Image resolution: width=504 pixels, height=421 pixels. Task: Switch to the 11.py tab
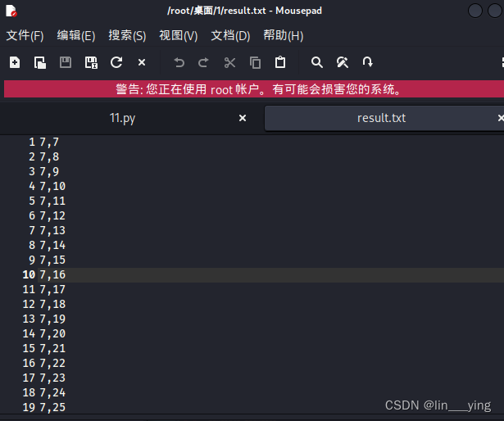pos(122,118)
